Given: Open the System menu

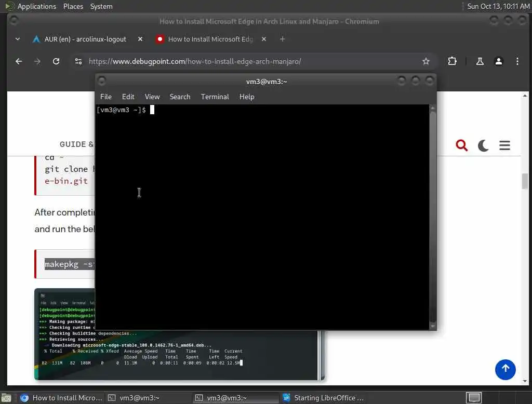Looking at the screenshot, I should pyautogui.click(x=101, y=6).
